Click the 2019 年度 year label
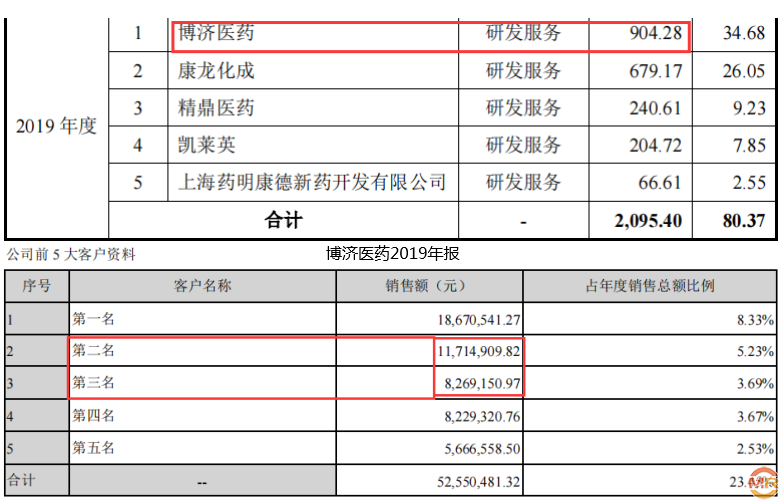 pos(56,126)
